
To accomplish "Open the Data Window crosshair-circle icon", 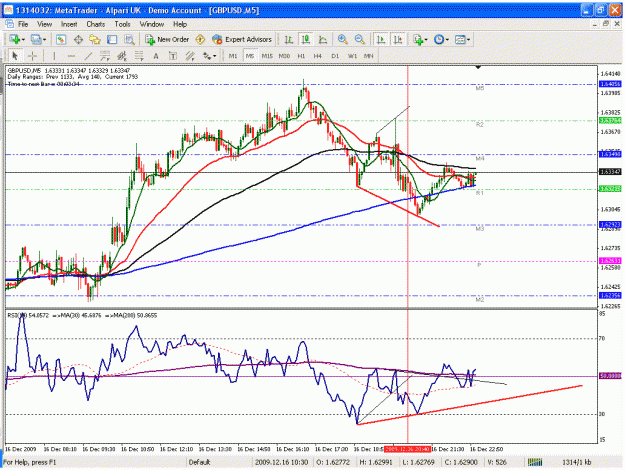I will (78, 39).
